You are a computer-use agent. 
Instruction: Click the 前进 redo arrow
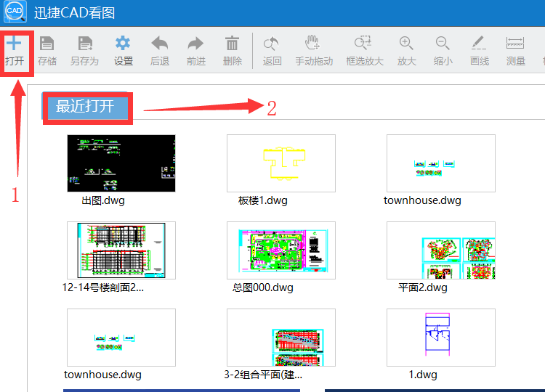point(195,44)
